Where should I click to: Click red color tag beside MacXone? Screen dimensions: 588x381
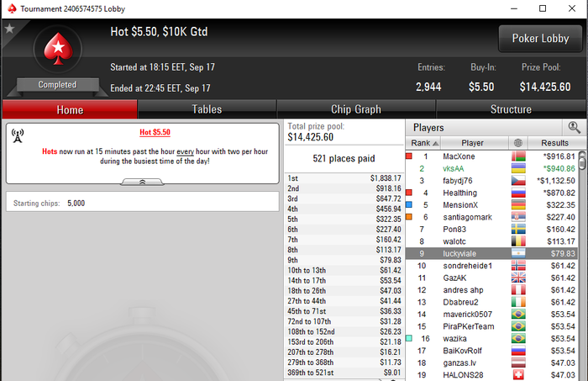(409, 156)
